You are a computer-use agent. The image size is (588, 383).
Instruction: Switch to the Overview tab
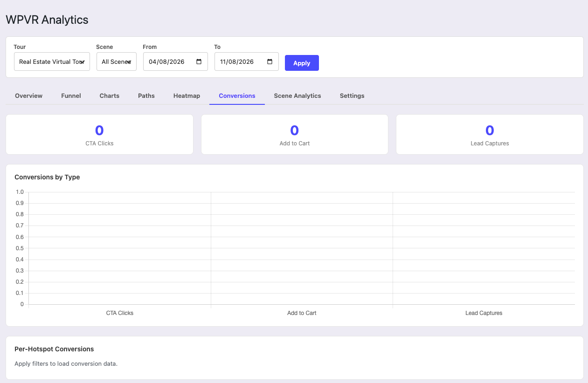tap(29, 96)
